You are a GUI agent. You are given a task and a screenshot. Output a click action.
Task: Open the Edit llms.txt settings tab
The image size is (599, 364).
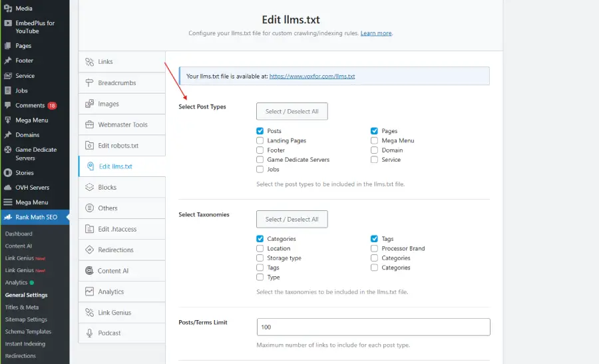122,166
